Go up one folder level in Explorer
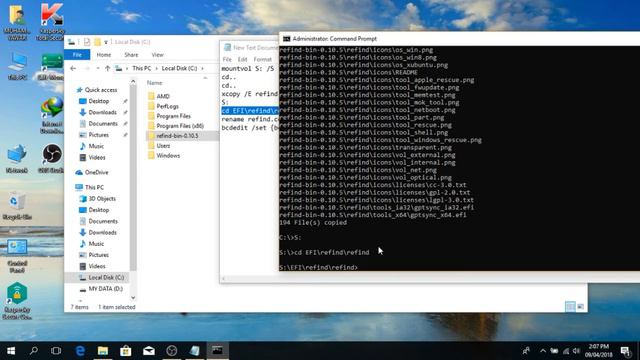 point(107,69)
